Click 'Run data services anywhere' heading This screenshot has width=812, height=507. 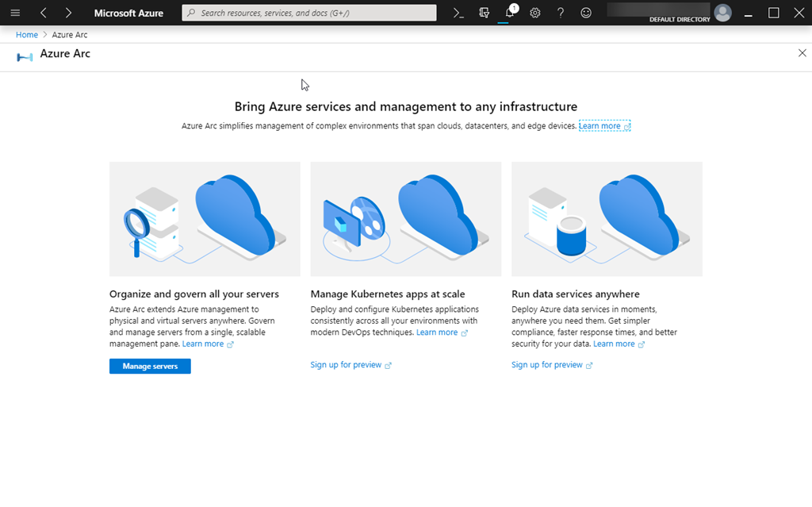(576, 294)
